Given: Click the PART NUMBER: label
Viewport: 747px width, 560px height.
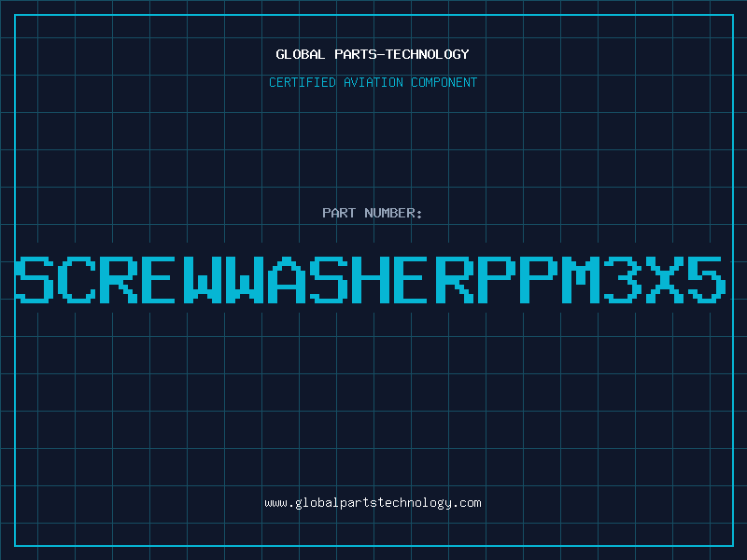Looking at the screenshot, I should point(373,213).
